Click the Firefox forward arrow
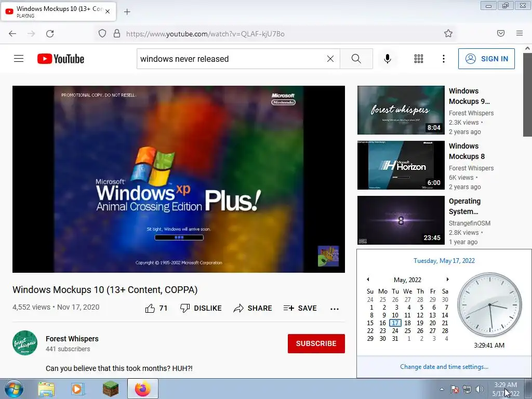The width and height of the screenshot is (532, 399). (31, 34)
